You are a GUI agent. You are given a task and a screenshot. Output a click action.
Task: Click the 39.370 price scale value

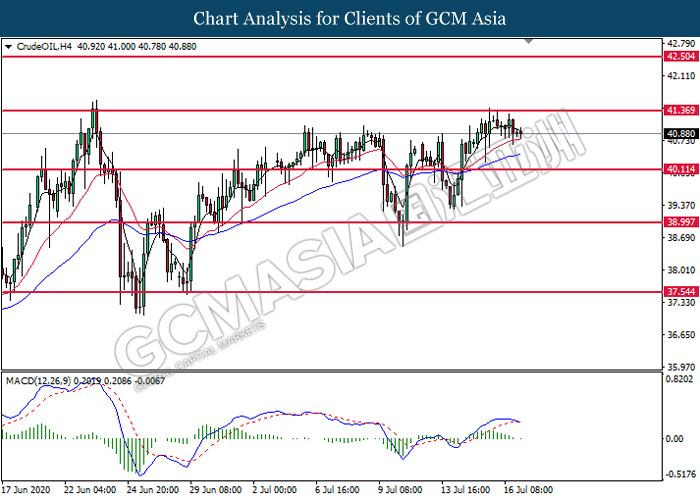(x=681, y=205)
